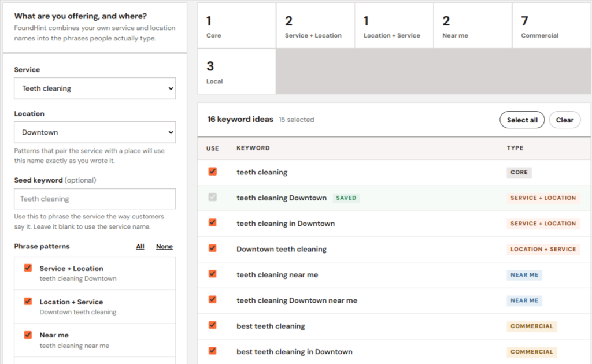Image resolution: width=592 pixels, height=364 pixels.
Task: Uncheck 'Downtown teeth cleaning' keyword
Action: point(213,248)
